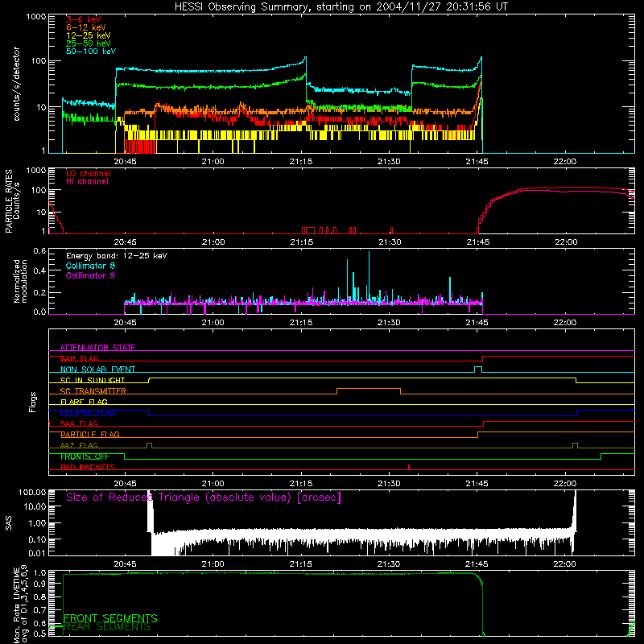
Task: Click the yellow 12-25 keV legend label
Action: pyautogui.click(x=89, y=35)
